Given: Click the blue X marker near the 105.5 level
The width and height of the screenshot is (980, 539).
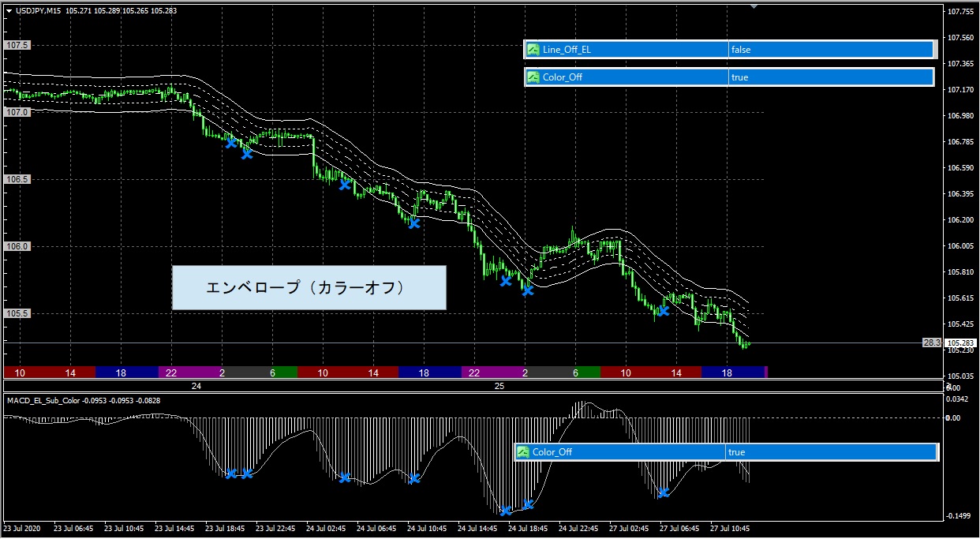Looking at the screenshot, I should click(x=664, y=311).
